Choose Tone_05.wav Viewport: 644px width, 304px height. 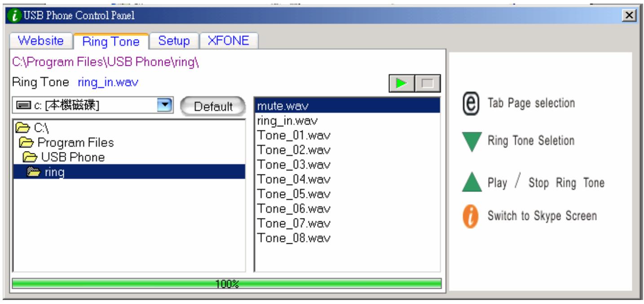347,194
